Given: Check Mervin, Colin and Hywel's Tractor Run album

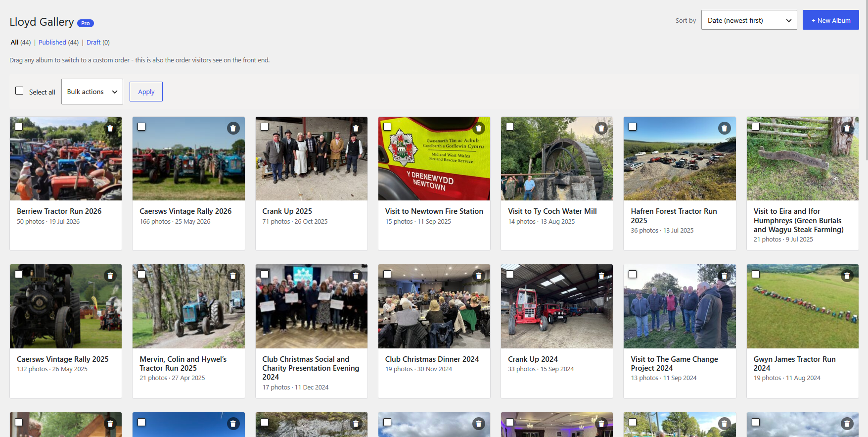Looking at the screenshot, I should 141,274.
